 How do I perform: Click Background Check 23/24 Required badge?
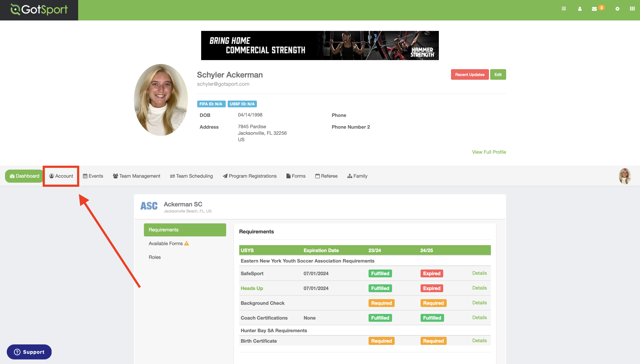click(x=381, y=303)
